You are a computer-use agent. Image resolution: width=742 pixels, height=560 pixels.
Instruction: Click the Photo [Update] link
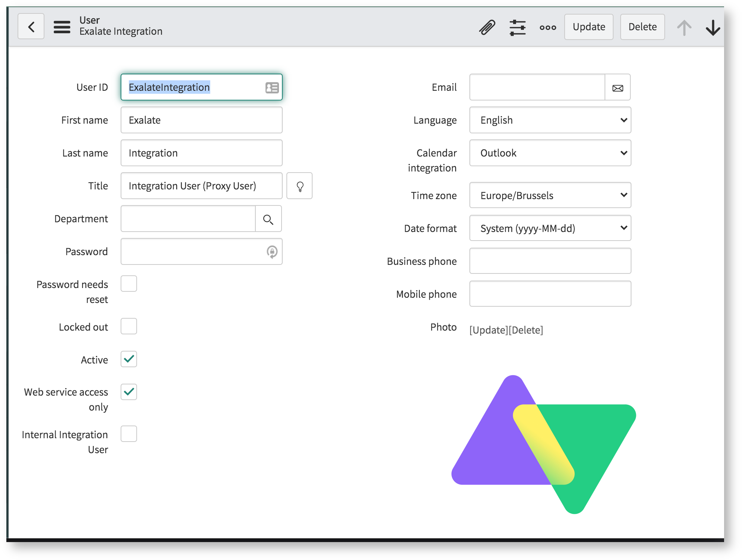point(488,330)
